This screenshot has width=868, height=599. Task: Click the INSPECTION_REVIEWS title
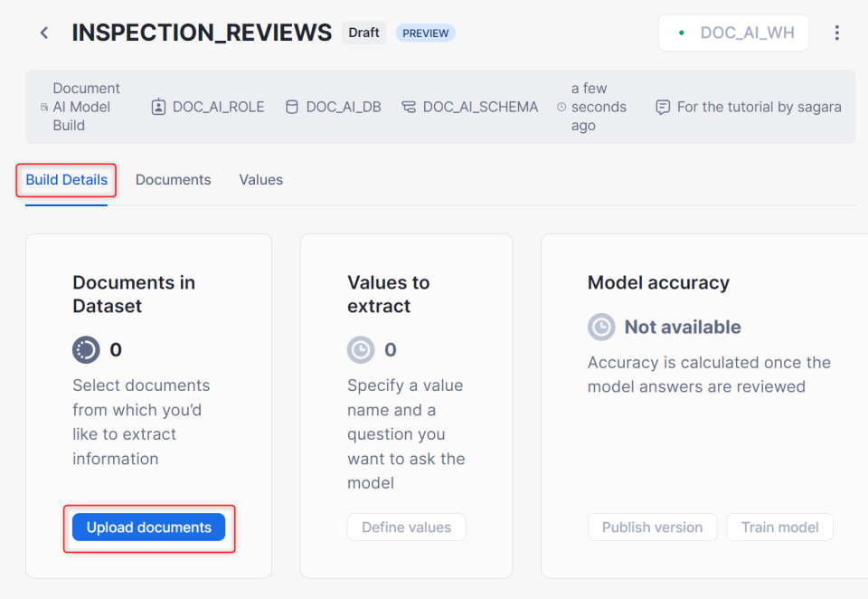pos(202,33)
